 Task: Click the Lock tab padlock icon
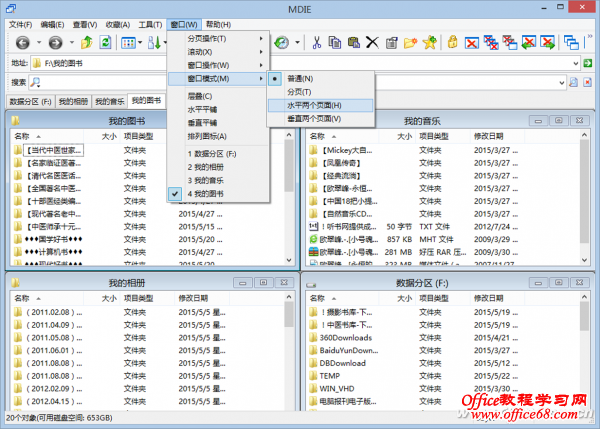(453, 42)
